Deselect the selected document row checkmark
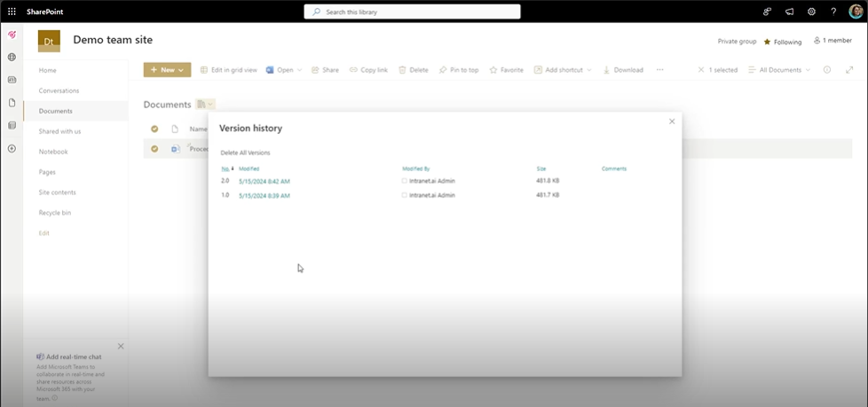Image resolution: width=868 pixels, height=407 pixels. (x=154, y=149)
